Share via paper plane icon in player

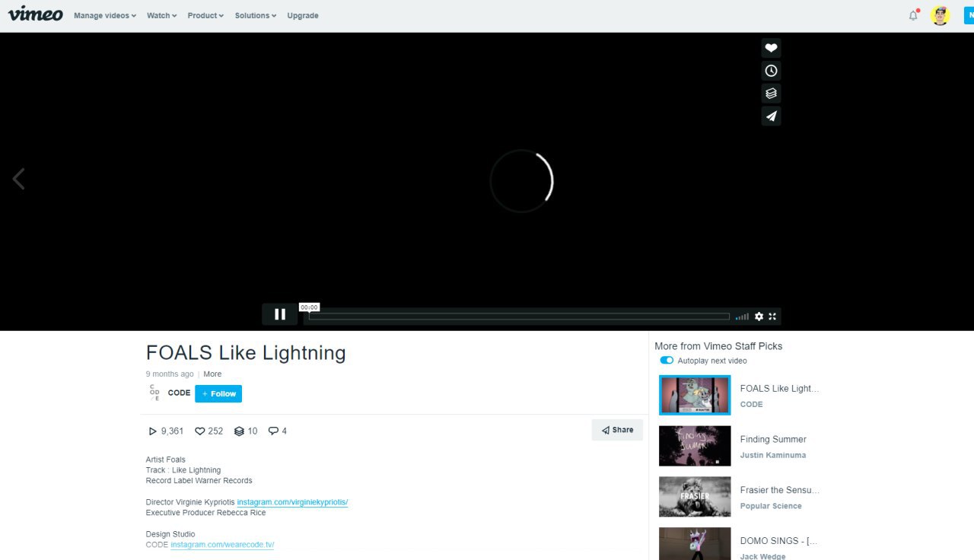(771, 116)
